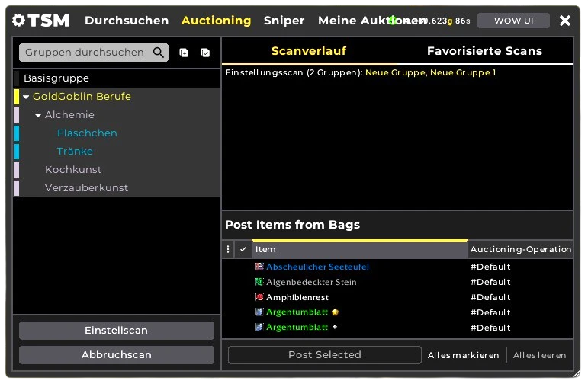Click the yellow color bar beside GoldGoblin Berufe
Viewport: 588px width, 384px height.
[17, 97]
